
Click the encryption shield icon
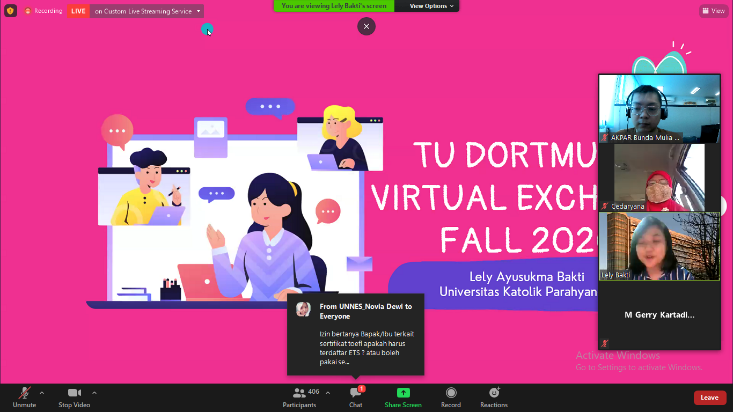pyautogui.click(x=10, y=11)
